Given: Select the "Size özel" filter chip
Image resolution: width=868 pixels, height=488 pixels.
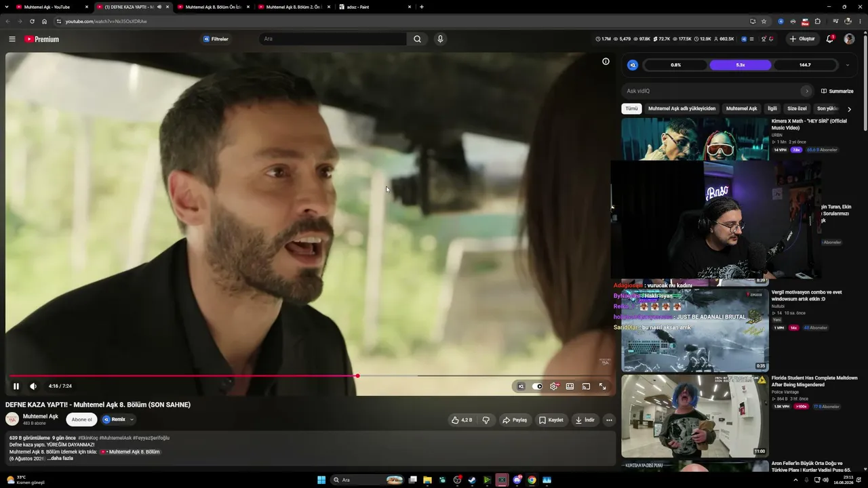Looking at the screenshot, I should [797, 108].
